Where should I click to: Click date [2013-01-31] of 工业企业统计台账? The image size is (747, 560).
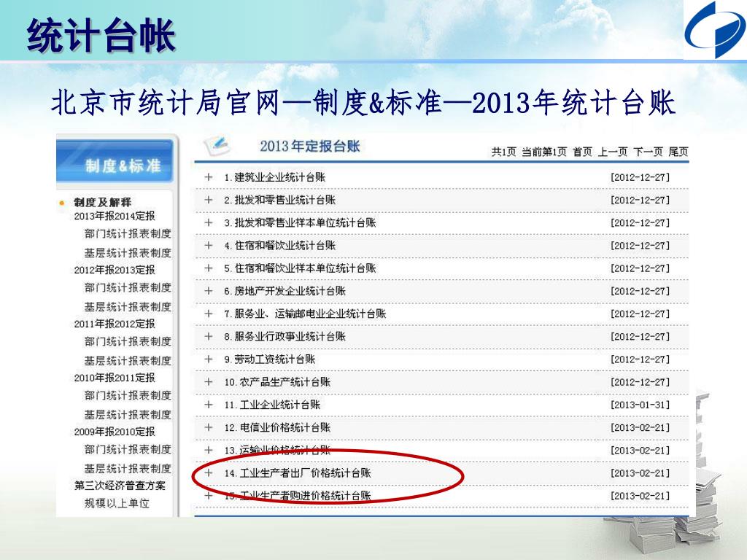point(640,405)
